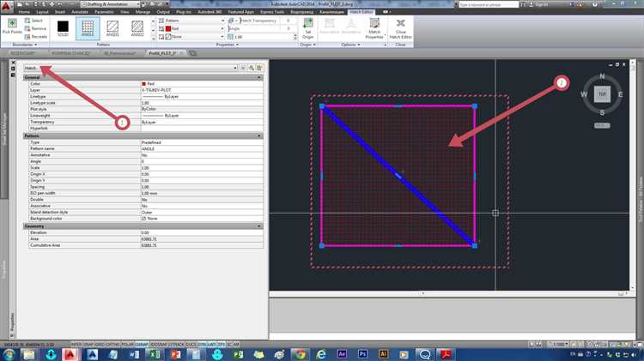The image size is (644, 361).
Task: Click the TOP face of ViewCube
Action: [x=602, y=93]
